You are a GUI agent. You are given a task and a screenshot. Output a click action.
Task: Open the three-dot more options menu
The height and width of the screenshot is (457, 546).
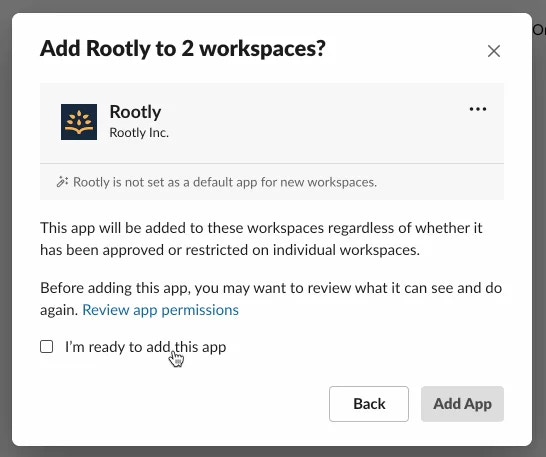pos(478,109)
